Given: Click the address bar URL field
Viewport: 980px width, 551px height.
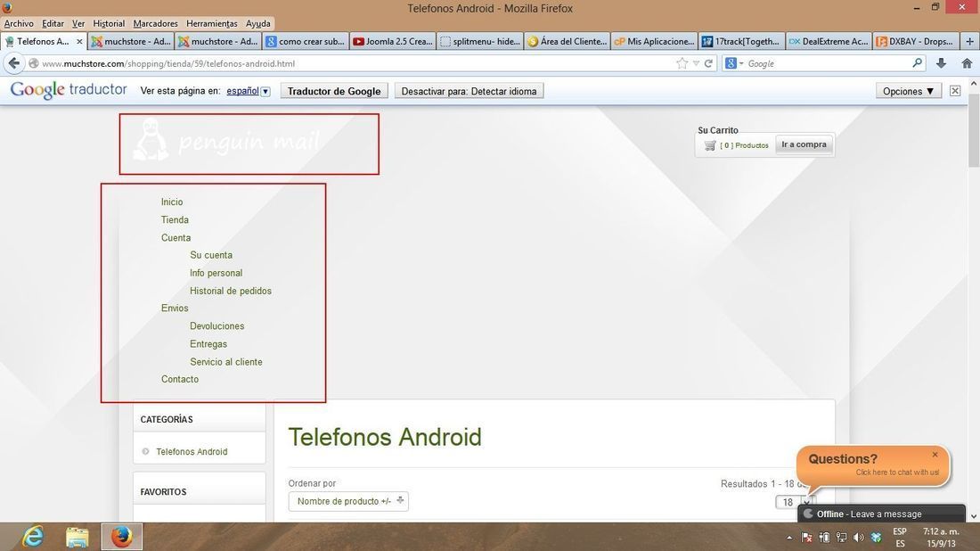Looking at the screenshot, I should pyautogui.click(x=356, y=63).
